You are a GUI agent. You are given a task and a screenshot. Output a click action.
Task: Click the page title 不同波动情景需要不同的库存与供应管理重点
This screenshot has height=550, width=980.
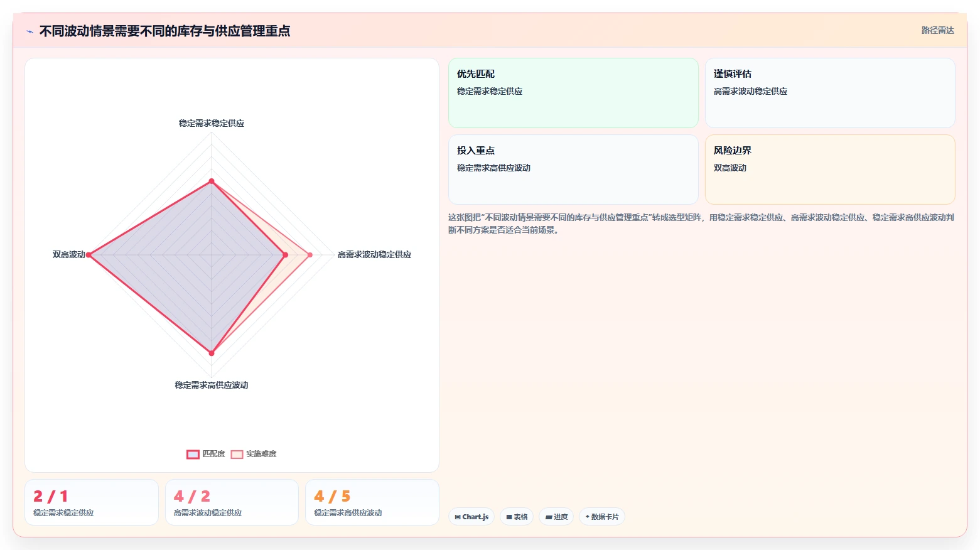164,31
